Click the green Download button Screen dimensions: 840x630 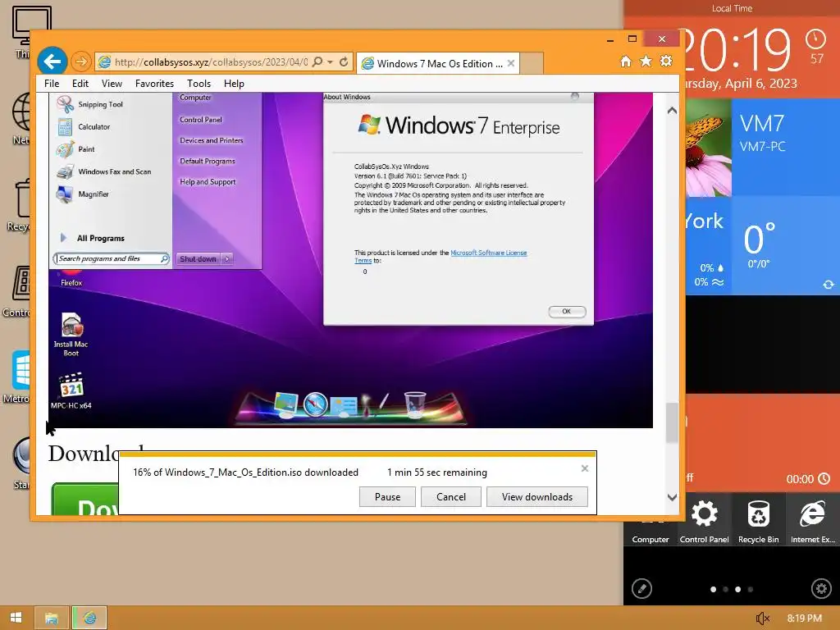pyautogui.click(x=85, y=500)
